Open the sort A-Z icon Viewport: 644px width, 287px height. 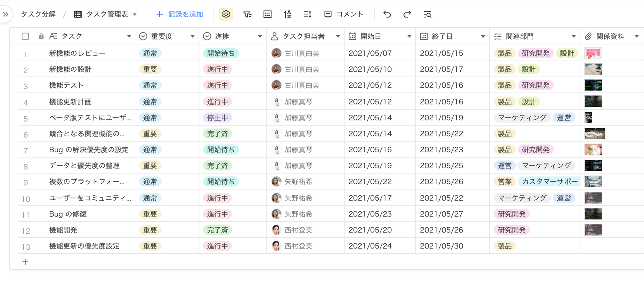pos(287,14)
